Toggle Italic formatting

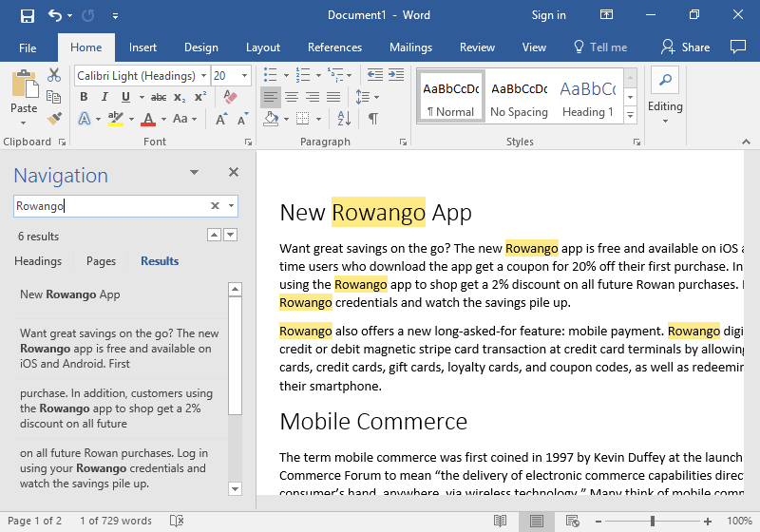coord(104,97)
